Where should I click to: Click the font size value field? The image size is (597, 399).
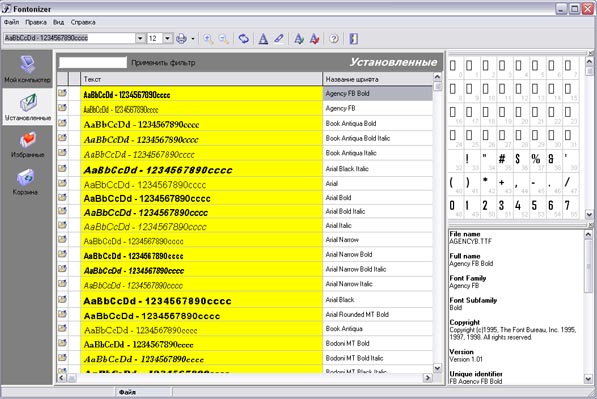[x=155, y=38]
